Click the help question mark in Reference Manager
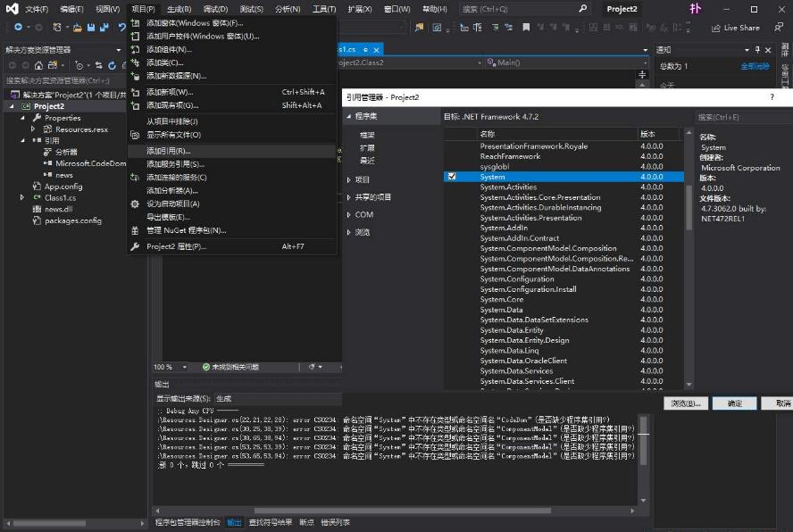This screenshot has width=793, height=532. tap(772, 97)
